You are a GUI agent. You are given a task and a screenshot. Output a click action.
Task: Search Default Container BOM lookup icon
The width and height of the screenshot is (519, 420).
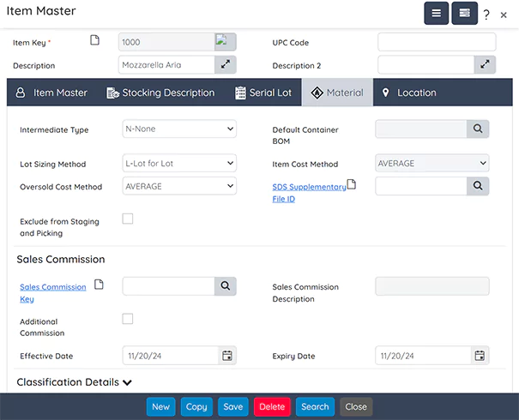click(478, 129)
